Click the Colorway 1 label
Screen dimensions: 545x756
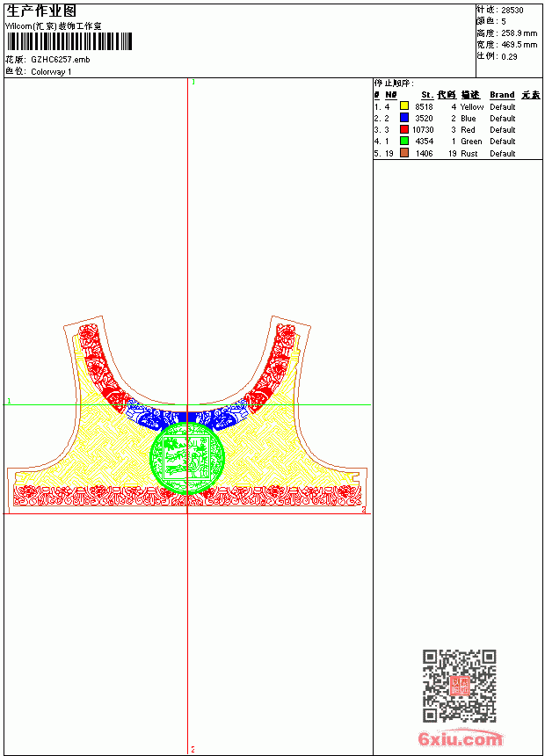(x=51, y=72)
